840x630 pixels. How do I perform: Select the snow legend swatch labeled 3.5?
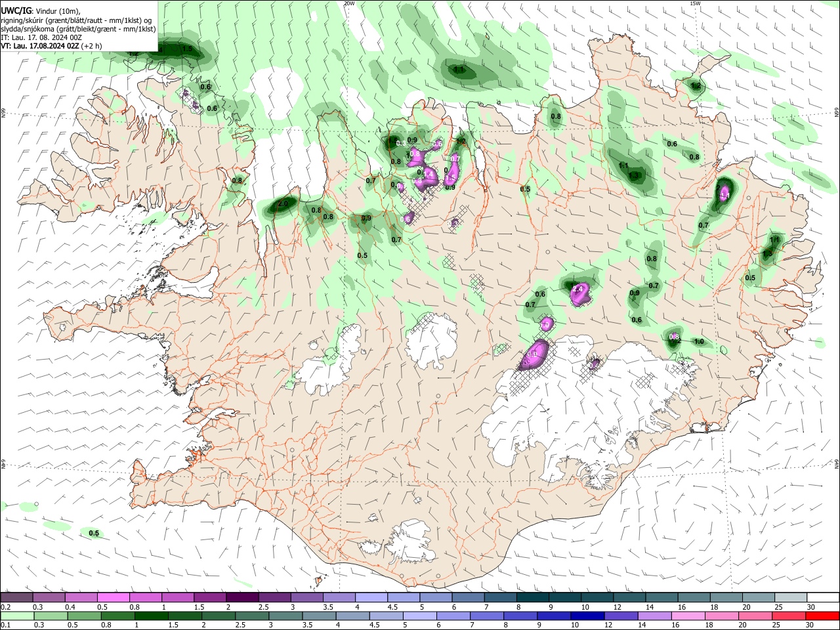coord(339,597)
